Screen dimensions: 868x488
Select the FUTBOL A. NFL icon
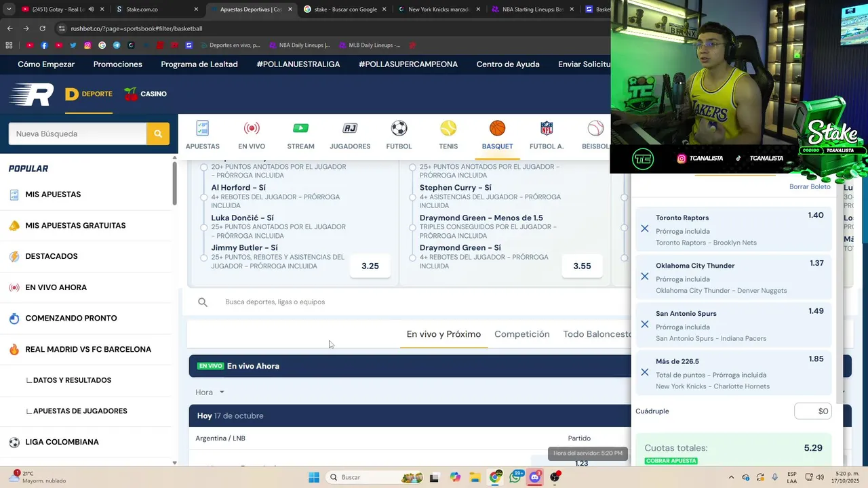(x=547, y=129)
